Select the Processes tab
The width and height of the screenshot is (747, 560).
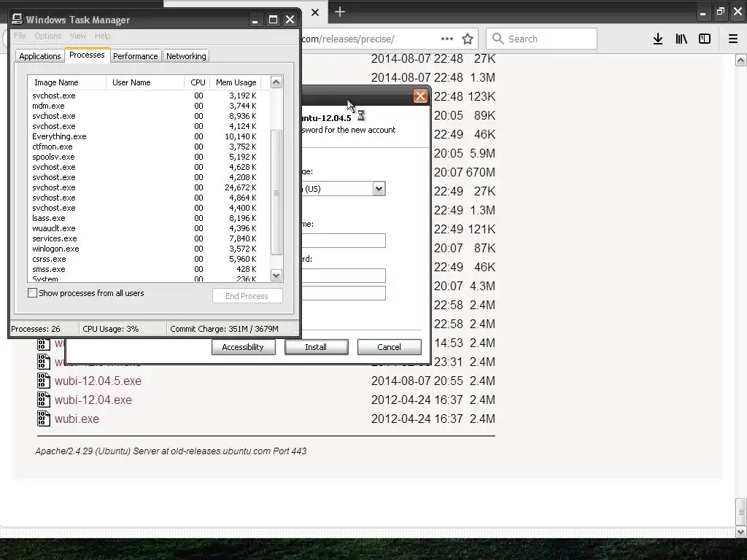coord(87,55)
